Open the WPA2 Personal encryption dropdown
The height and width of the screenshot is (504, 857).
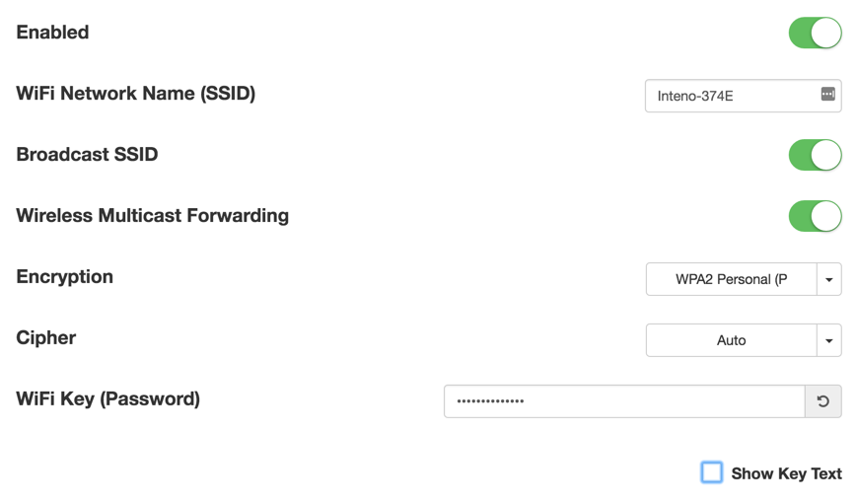point(731,280)
